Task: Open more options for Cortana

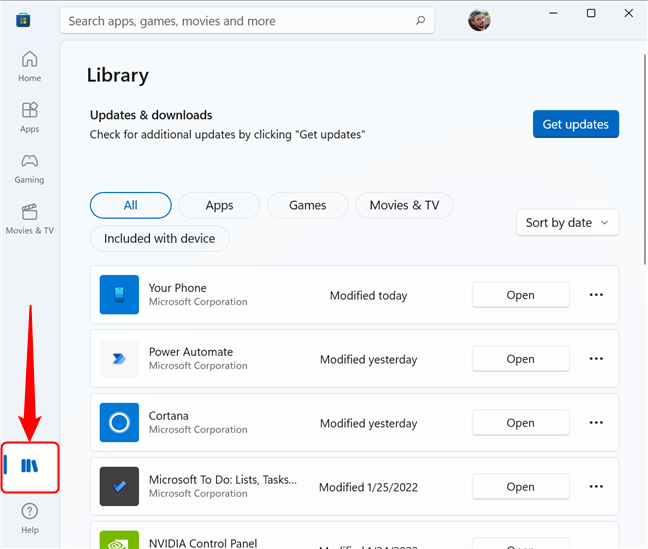Action: pos(596,422)
